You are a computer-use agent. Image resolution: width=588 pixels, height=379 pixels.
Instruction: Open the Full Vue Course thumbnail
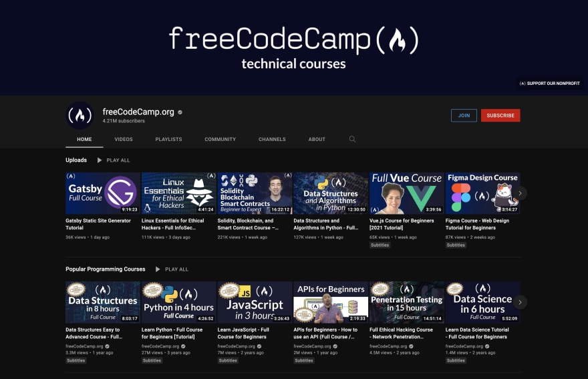[407, 193]
